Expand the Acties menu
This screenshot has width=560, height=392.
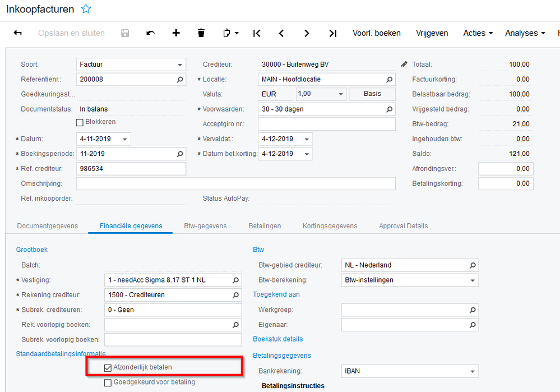click(x=478, y=33)
